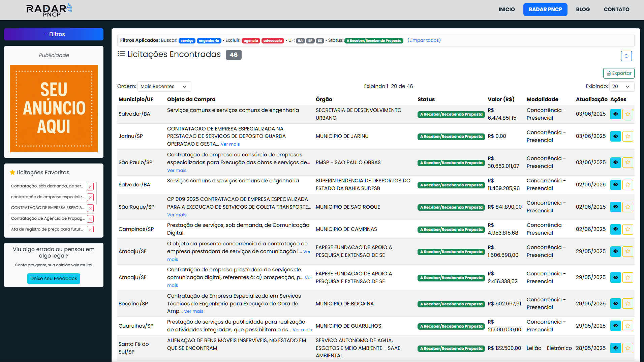Open the Ordem 'Mais Recentes' dropdown

point(164,87)
